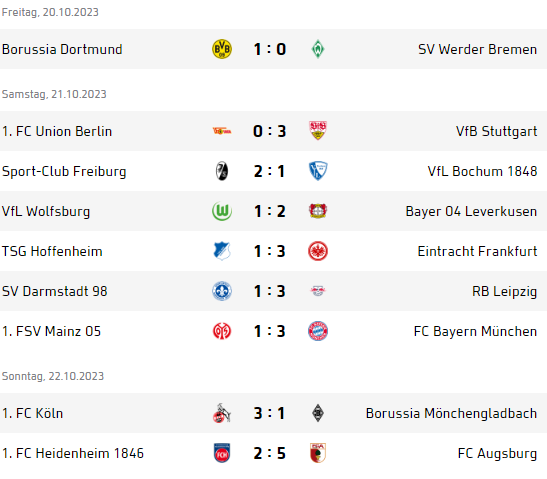This screenshot has height=479, width=547.
Task: Select the VfL Wolfsburg green W logo
Action: pos(222,211)
